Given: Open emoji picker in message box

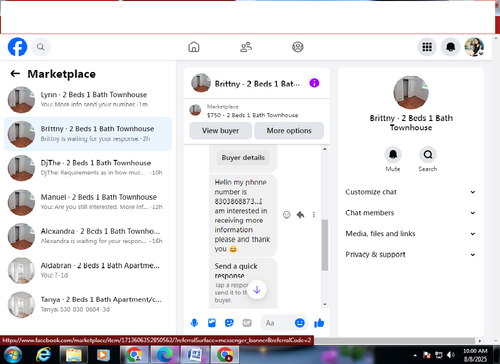Looking at the screenshot, I should (x=300, y=323).
